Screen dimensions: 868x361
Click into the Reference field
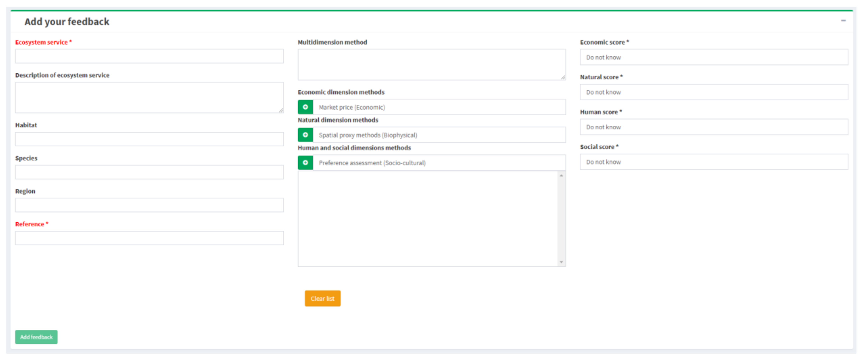coord(149,238)
